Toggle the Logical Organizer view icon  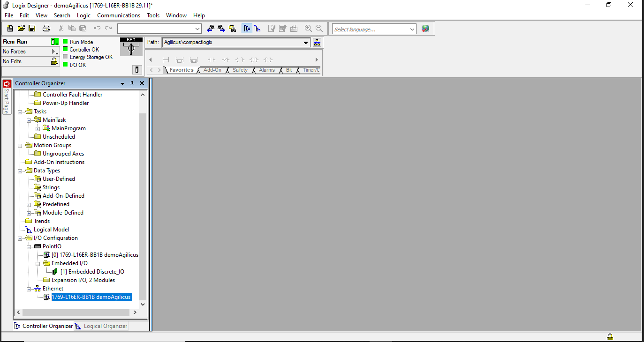pyautogui.click(x=258, y=28)
